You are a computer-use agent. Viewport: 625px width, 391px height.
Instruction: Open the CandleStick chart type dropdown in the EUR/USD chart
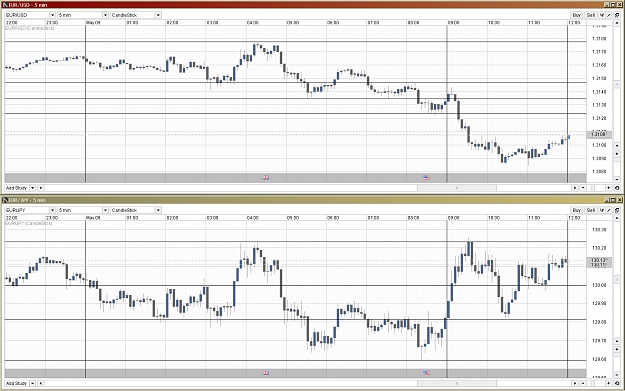point(158,15)
